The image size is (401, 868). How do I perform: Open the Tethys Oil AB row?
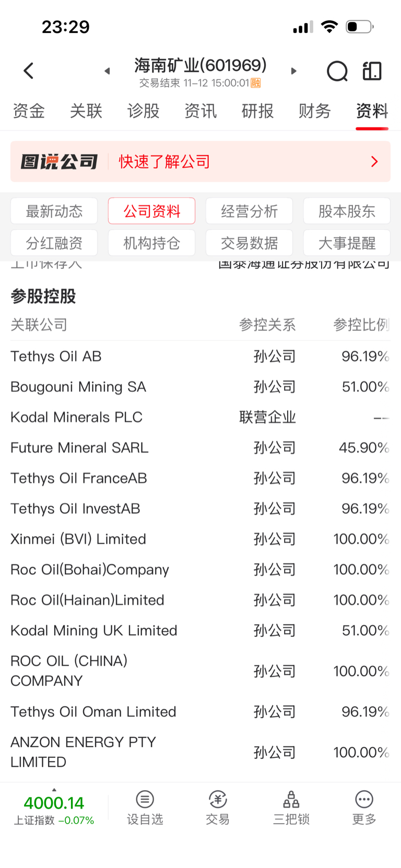(200, 356)
